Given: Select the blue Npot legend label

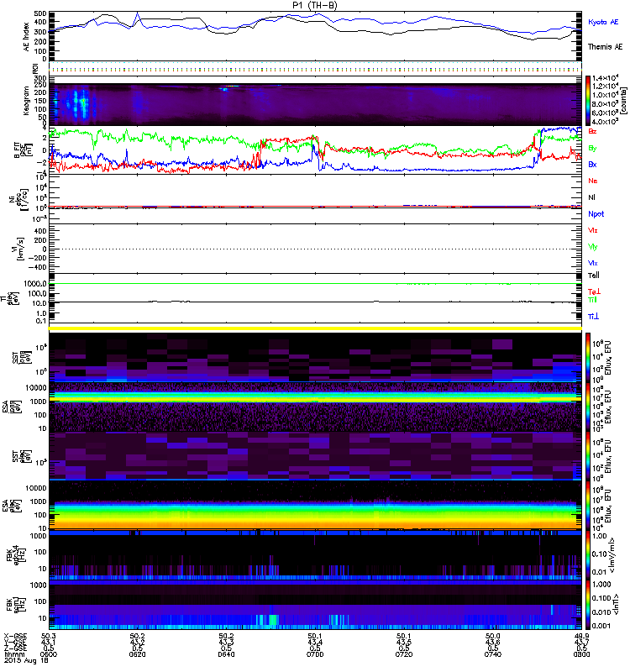Looking at the screenshot, I should 596,214.
